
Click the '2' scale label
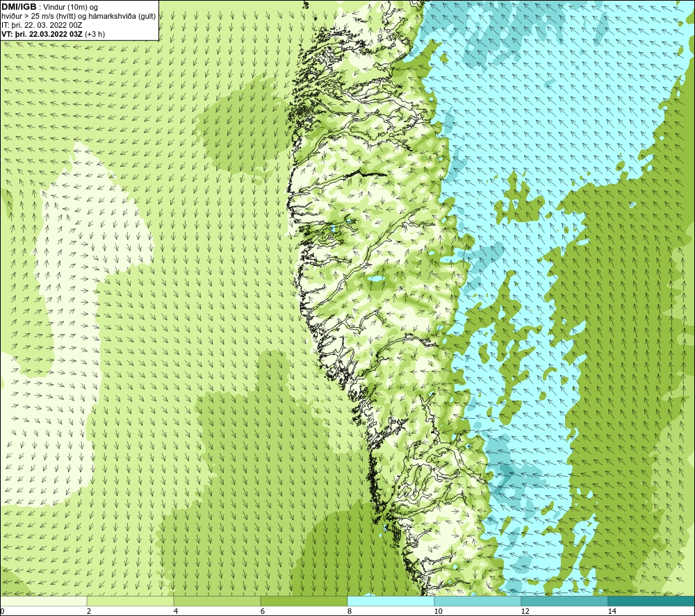[89, 611]
